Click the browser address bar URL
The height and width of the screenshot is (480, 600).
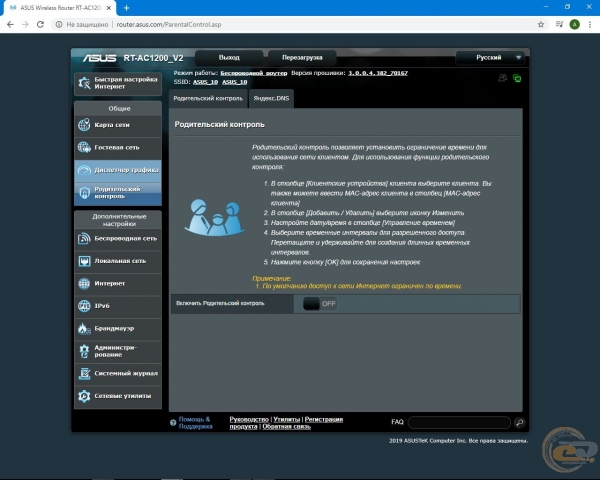pyautogui.click(x=169, y=24)
